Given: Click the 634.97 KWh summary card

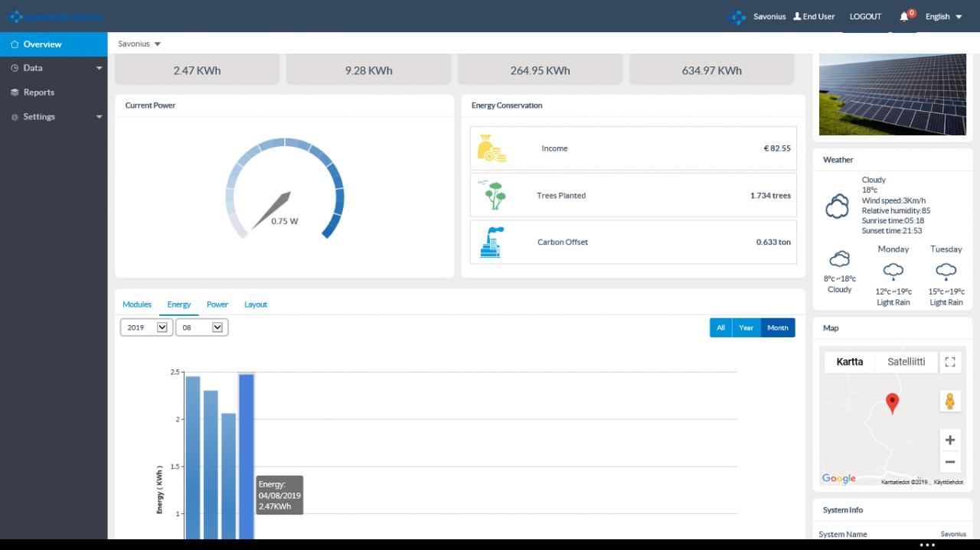Looking at the screenshot, I should coord(712,70).
